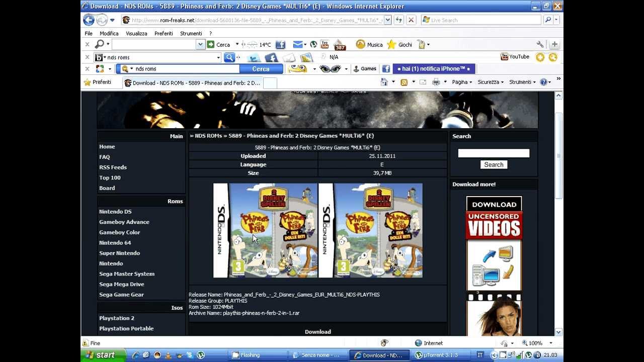This screenshot has width=644, height=362.
Task: Open the Preferiti menu in menu bar
Action: (164, 33)
